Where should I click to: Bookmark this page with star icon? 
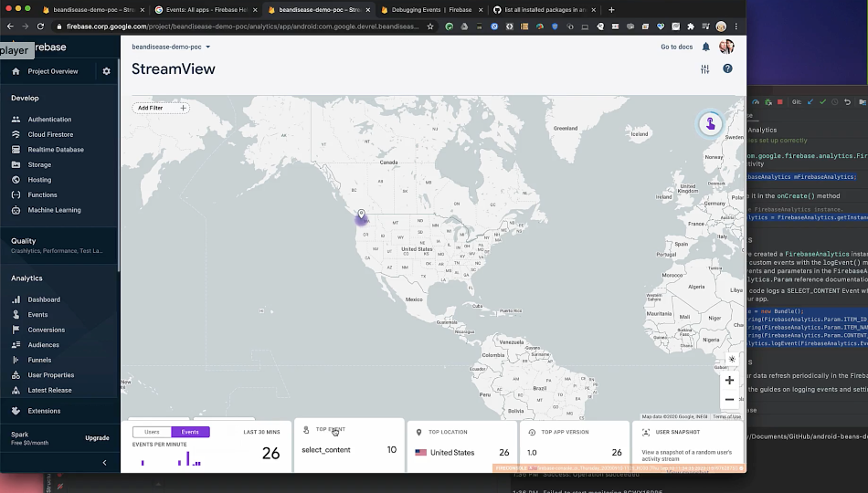point(430,26)
